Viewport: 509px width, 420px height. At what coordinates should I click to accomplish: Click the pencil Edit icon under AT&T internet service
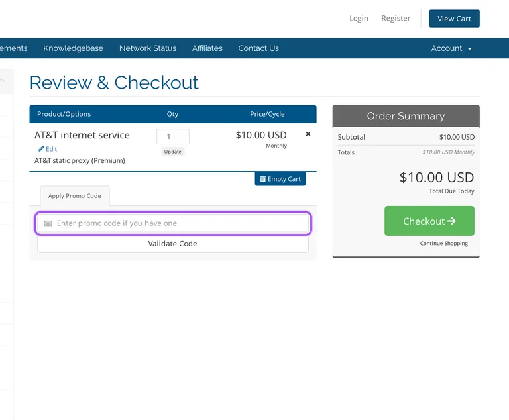click(x=40, y=149)
